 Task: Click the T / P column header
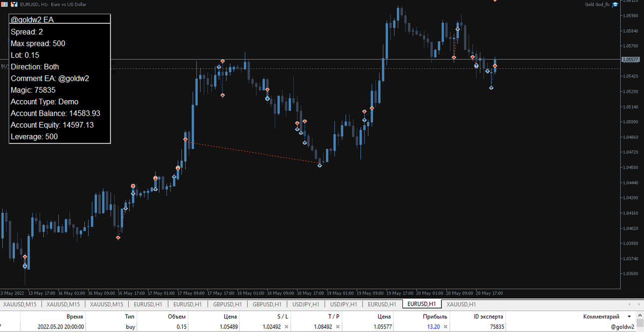tap(333, 317)
